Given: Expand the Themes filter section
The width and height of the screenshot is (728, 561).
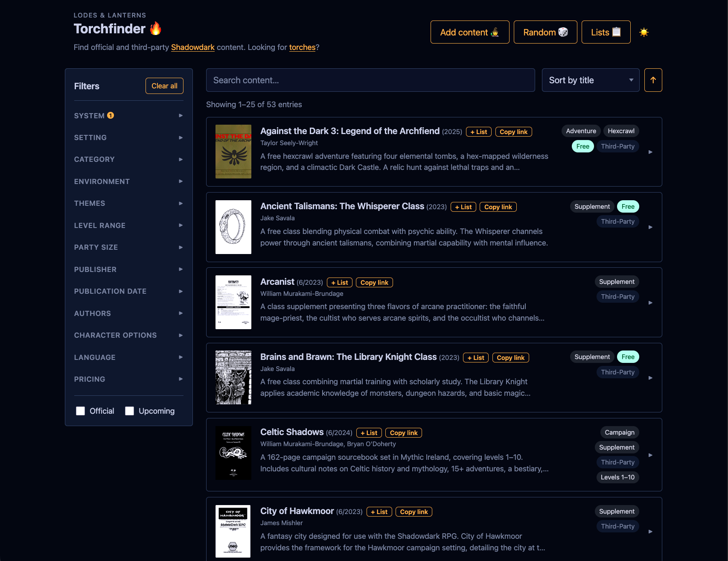Looking at the screenshot, I should pyautogui.click(x=129, y=203).
